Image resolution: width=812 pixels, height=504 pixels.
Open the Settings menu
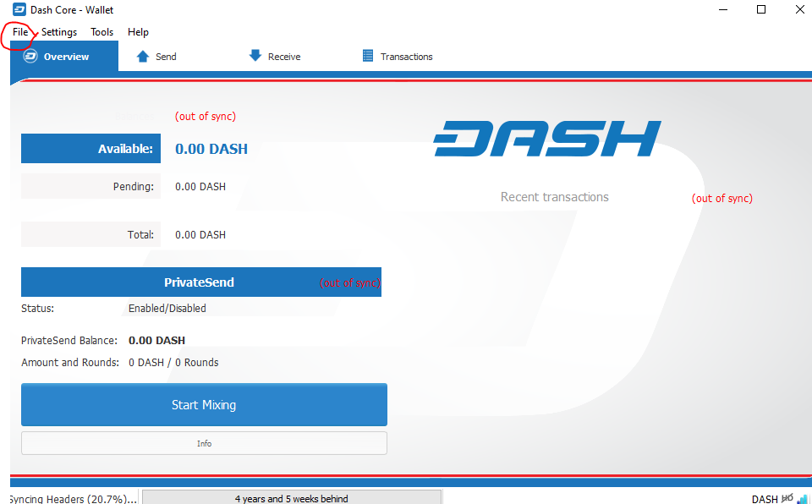coord(59,32)
